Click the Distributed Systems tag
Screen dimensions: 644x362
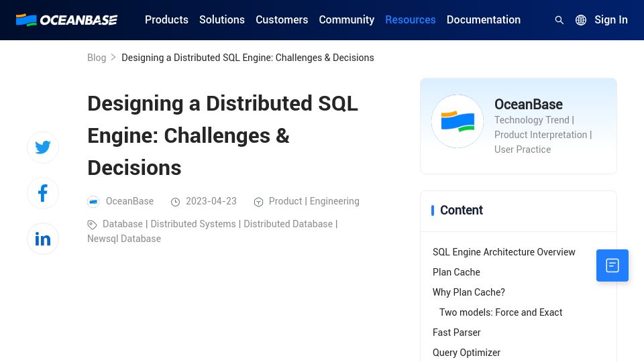click(x=193, y=224)
